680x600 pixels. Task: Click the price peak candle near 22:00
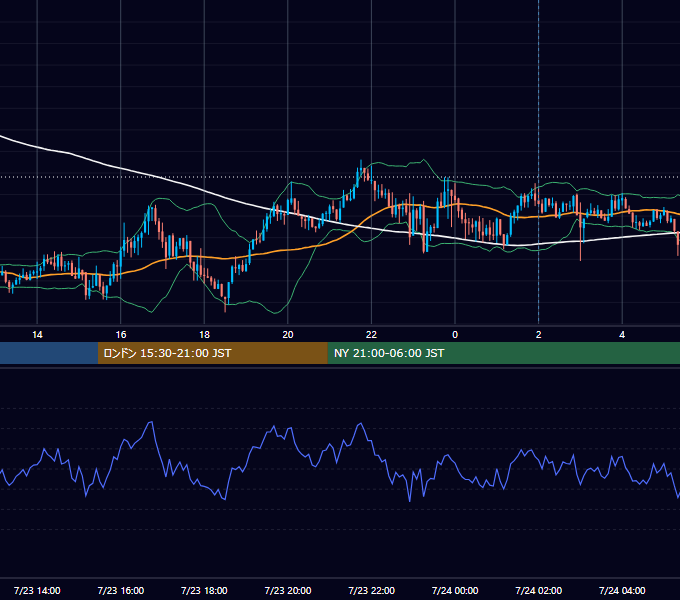361,169
